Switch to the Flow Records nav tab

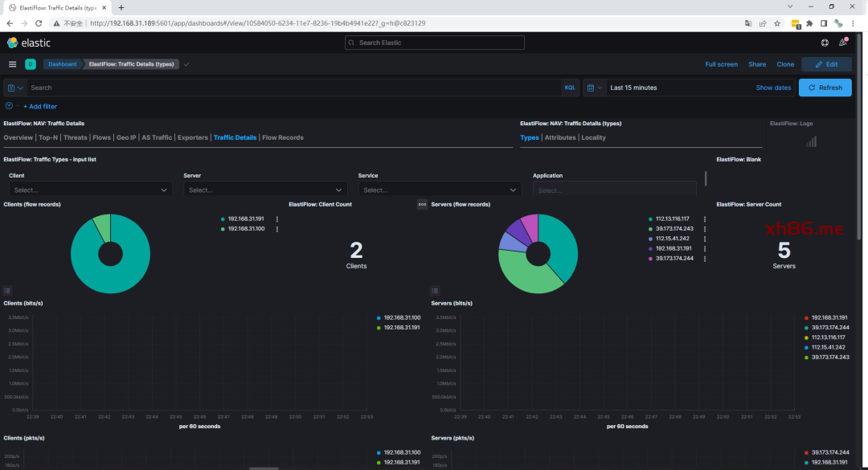283,137
